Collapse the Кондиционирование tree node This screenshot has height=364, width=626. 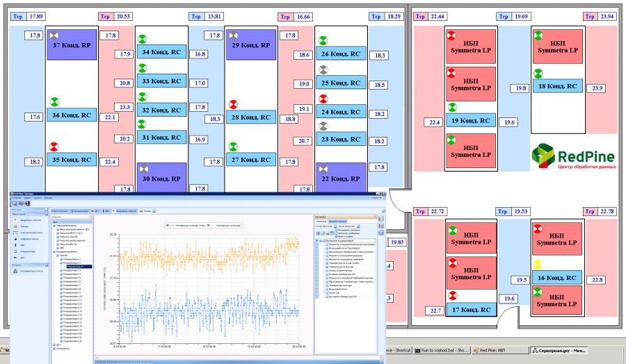pos(54,251)
